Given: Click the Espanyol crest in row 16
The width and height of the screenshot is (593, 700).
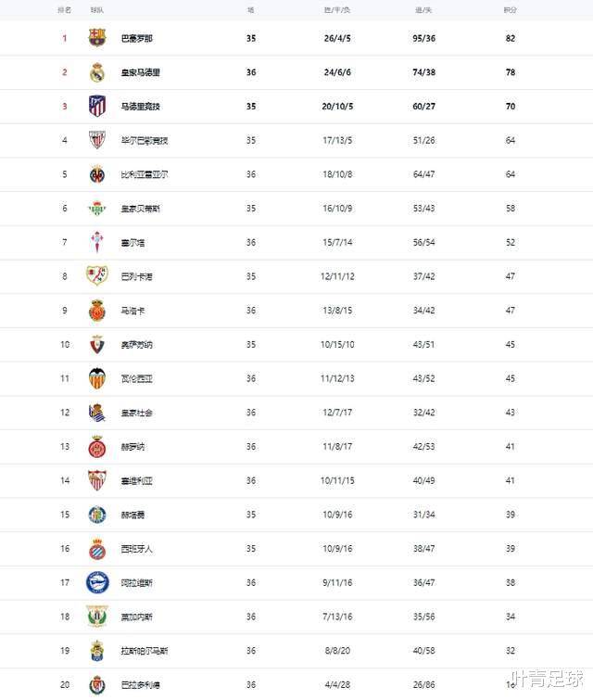Looking at the screenshot, I should coord(97,549).
